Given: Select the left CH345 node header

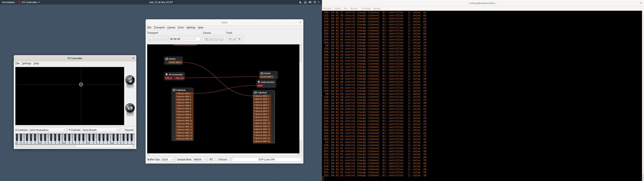Looking at the screenshot, I should pos(173,59).
